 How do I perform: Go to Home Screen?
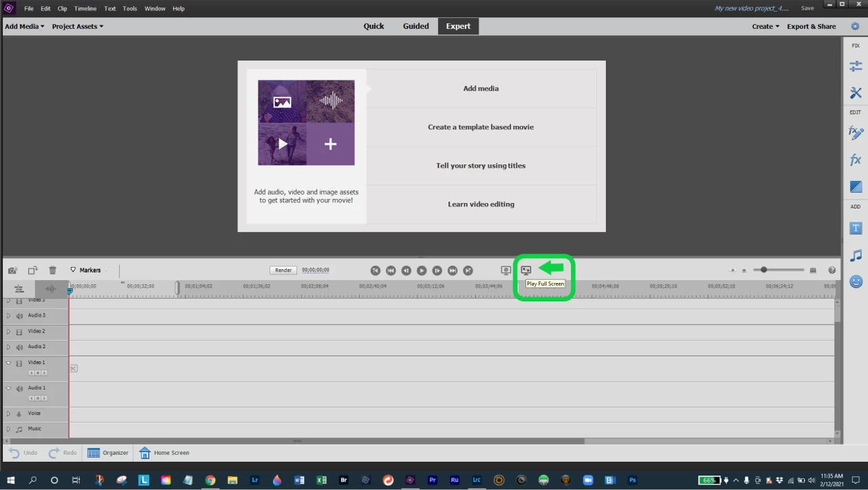click(x=164, y=453)
